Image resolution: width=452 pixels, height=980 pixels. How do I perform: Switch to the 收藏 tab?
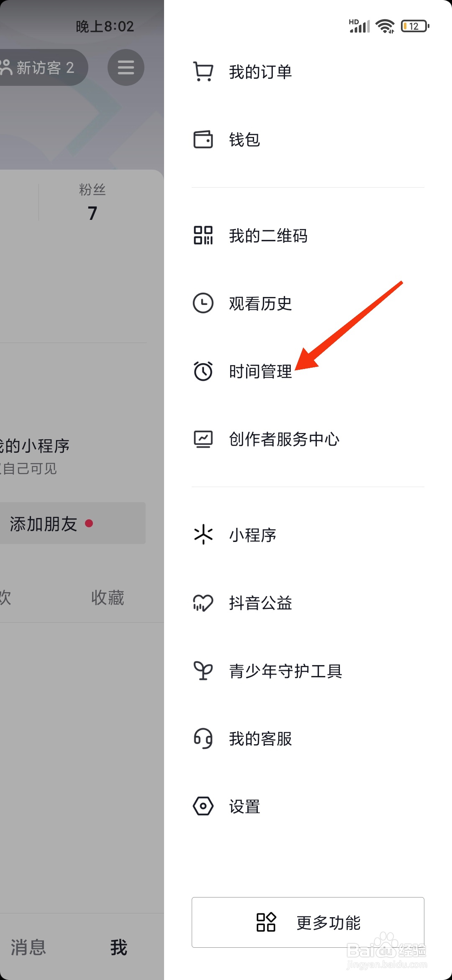(108, 598)
